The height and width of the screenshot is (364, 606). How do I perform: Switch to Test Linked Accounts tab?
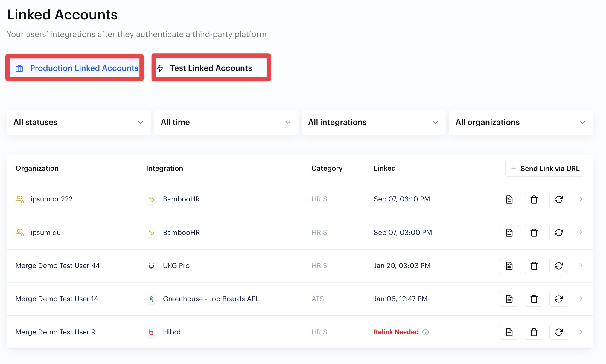pos(211,68)
